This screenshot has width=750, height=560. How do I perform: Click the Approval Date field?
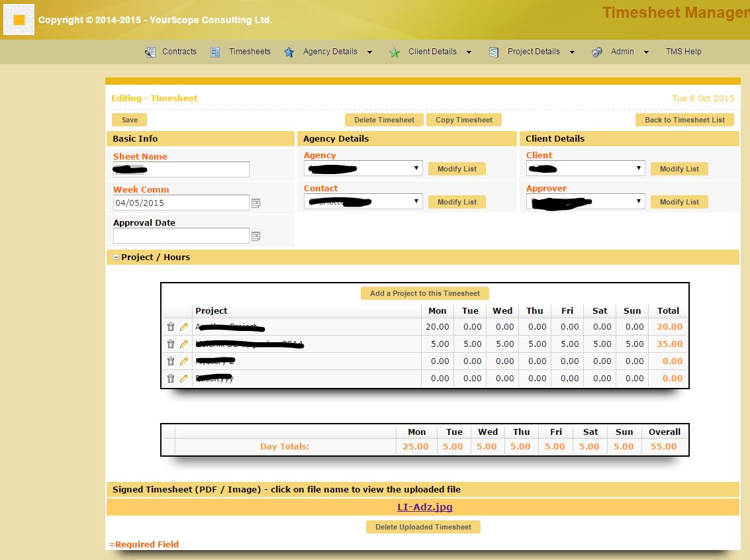click(x=181, y=236)
